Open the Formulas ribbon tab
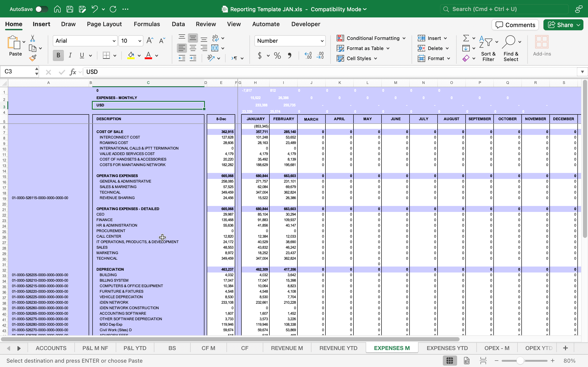This screenshot has height=367, width=588. 147,24
